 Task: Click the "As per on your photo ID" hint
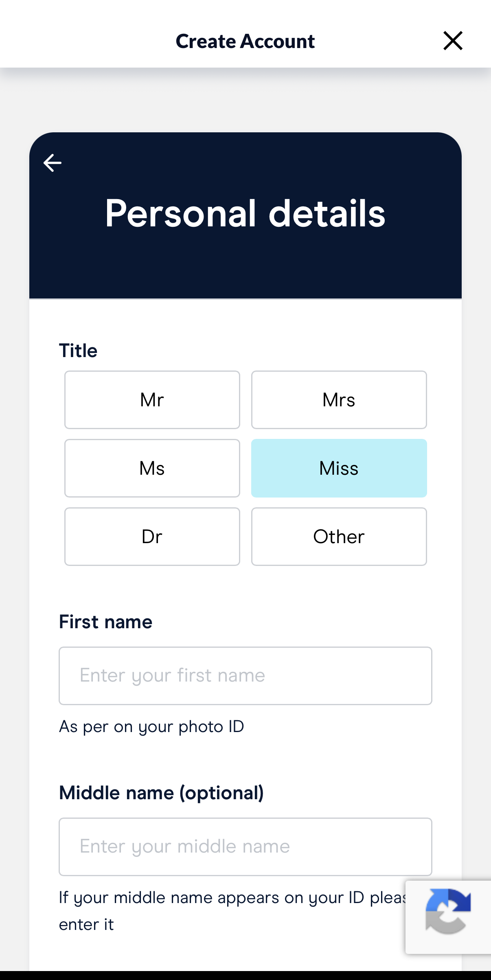click(151, 727)
